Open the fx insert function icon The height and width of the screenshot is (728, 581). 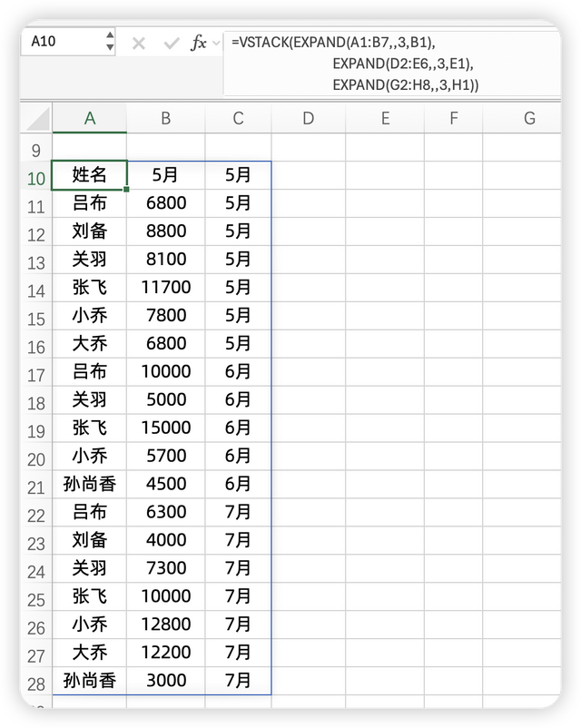[198, 43]
